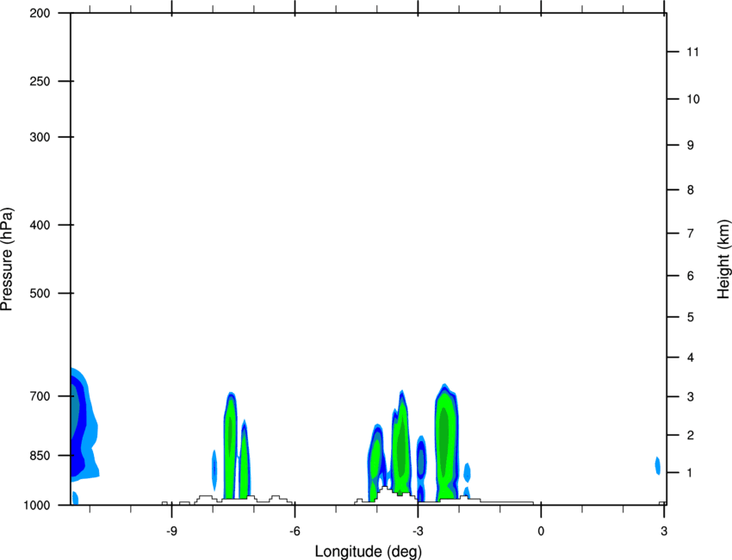Click the 4 km height label

(690, 358)
